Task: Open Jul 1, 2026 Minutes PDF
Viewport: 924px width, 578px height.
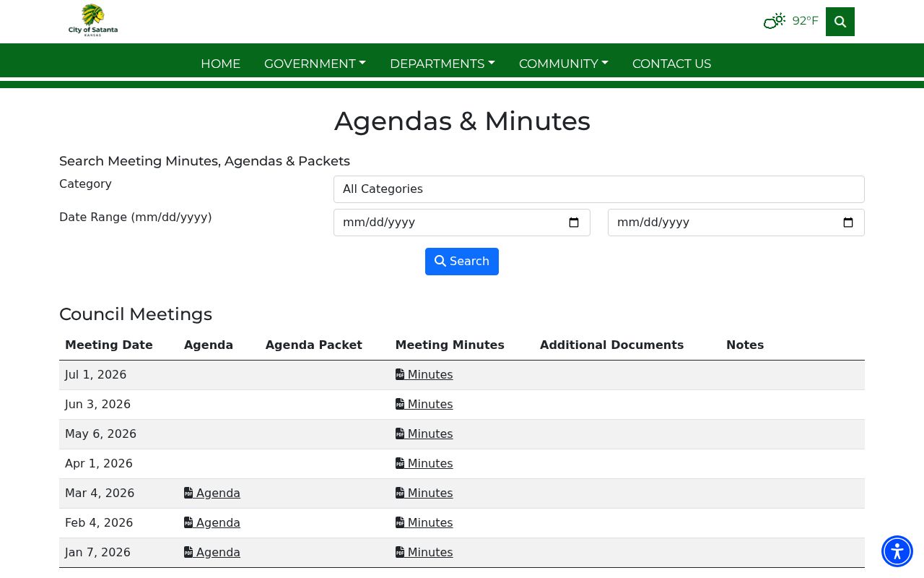Action: (424, 374)
